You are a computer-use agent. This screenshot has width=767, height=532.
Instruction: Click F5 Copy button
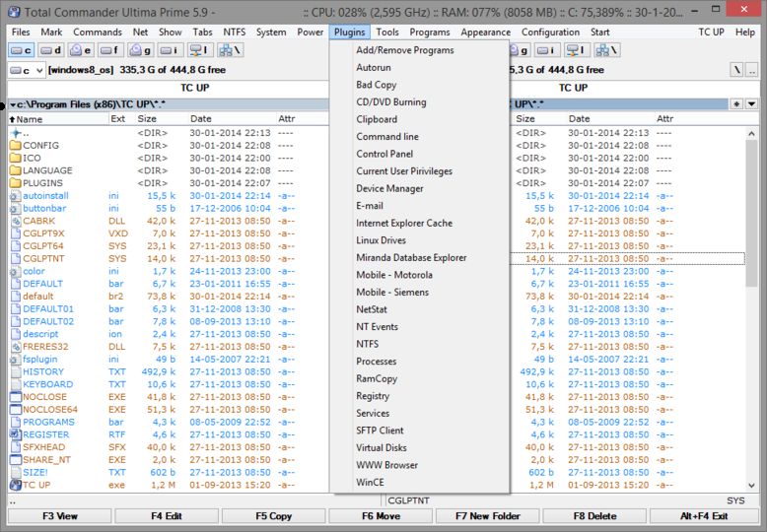(273, 516)
